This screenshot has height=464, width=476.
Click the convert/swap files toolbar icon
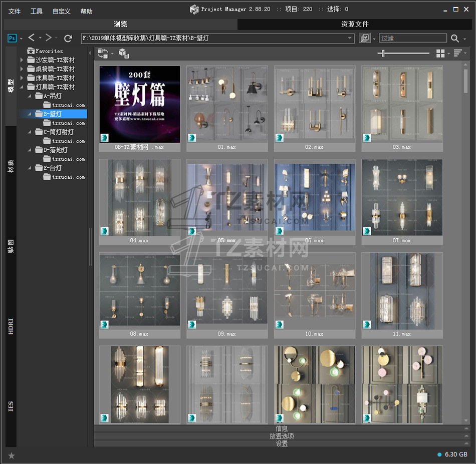point(103,54)
